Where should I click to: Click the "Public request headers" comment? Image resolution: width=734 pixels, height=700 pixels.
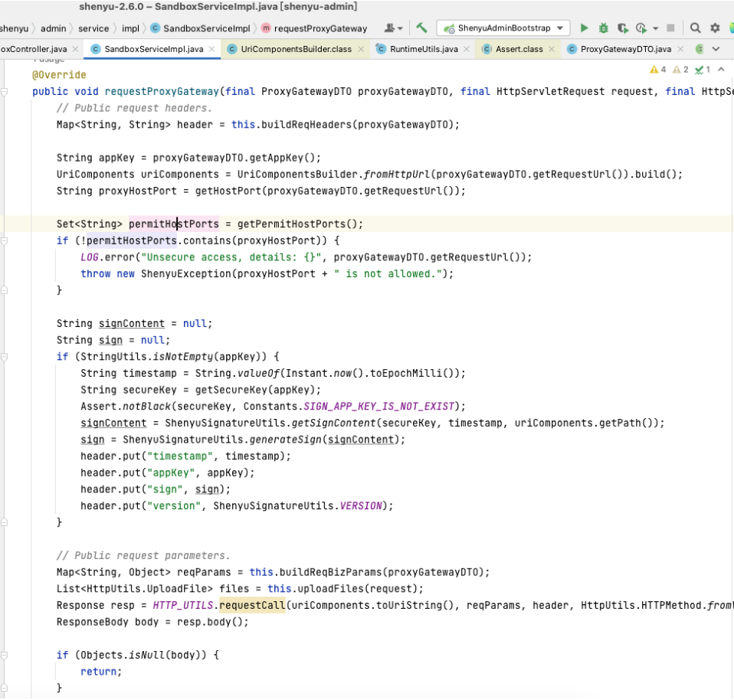(134, 108)
